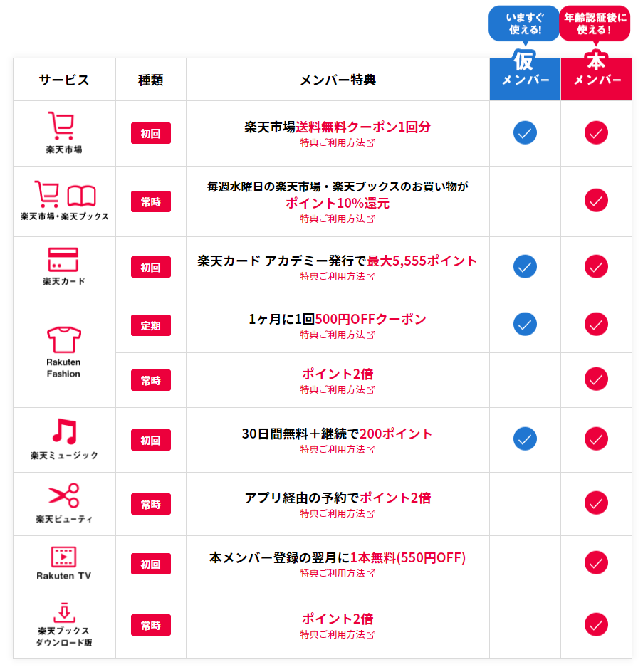The height and width of the screenshot is (672, 643).
Task: Open 特典ご利用方法 link under 500円OFFクーポン
Action: (x=338, y=335)
